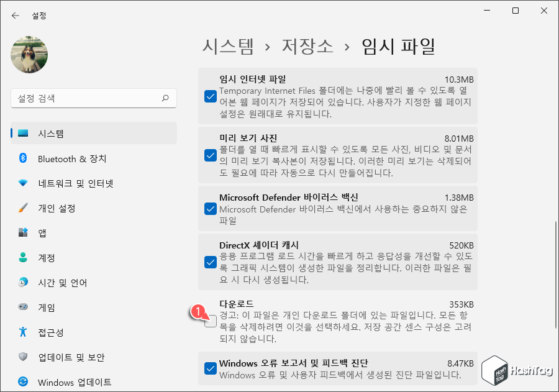Go to the 앱 settings section
This screenshot has height=392, width=559.
(x=43, y=233)
